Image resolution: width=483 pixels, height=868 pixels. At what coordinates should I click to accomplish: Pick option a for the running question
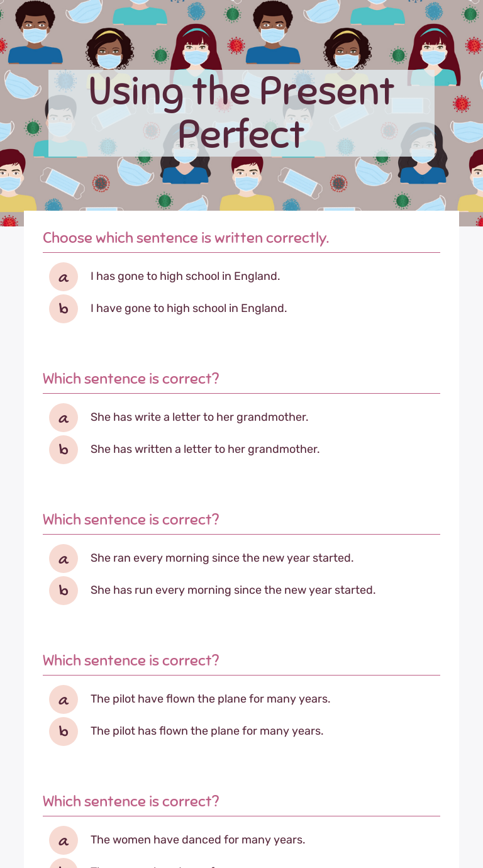pyautogui.click(x=64, y=559)
